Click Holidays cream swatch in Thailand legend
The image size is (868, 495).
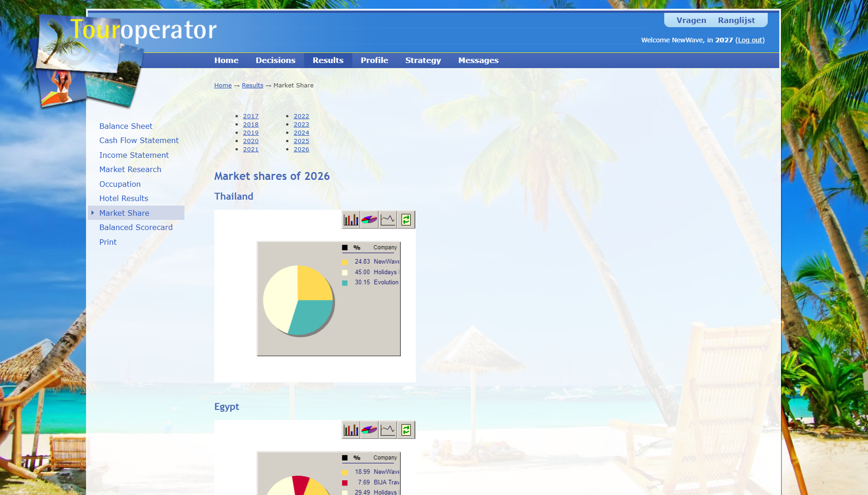coord(345,272)
